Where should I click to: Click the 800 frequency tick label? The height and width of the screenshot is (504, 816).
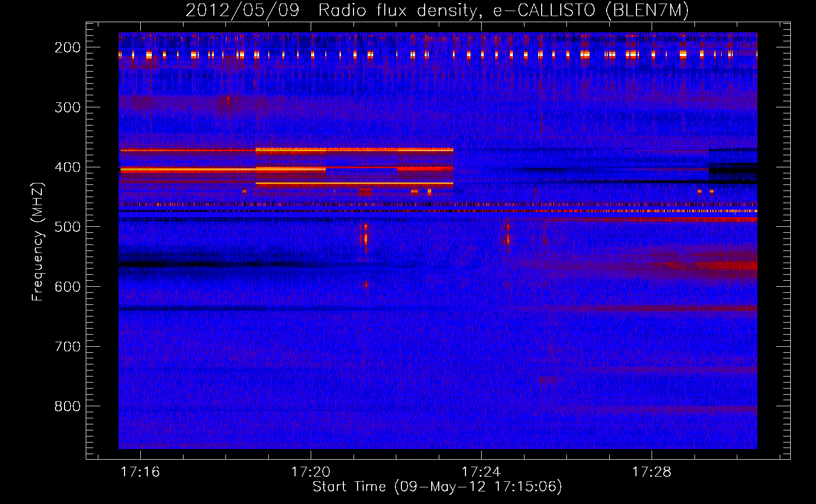tap(67, 406)
